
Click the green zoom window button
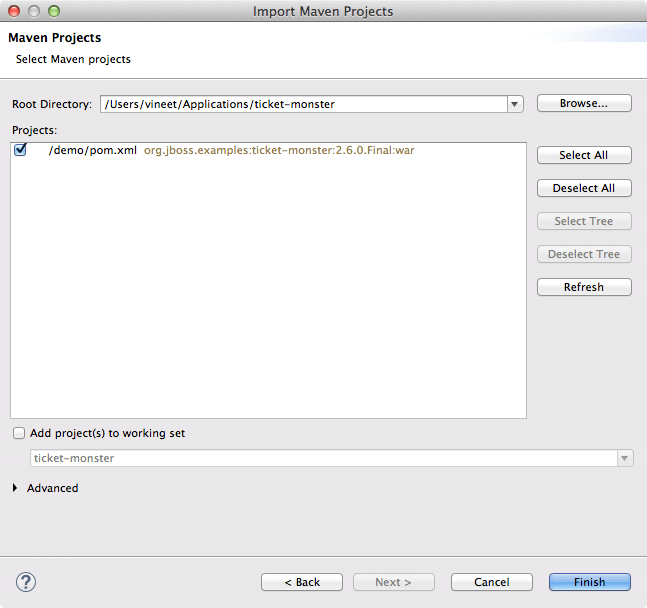tap(54, 11)
